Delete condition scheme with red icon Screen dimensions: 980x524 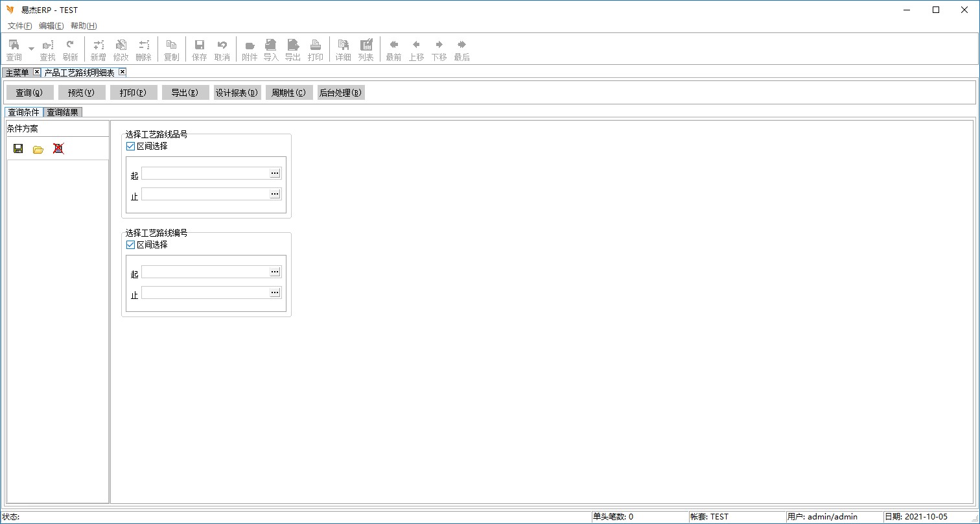coord(58,149)
